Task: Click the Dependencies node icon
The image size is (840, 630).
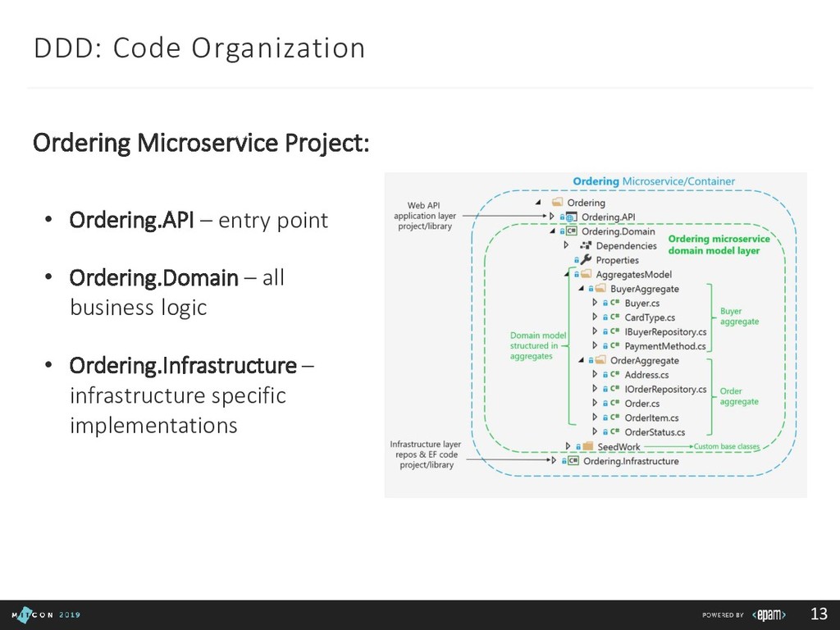Action: [x=586, y=245]
